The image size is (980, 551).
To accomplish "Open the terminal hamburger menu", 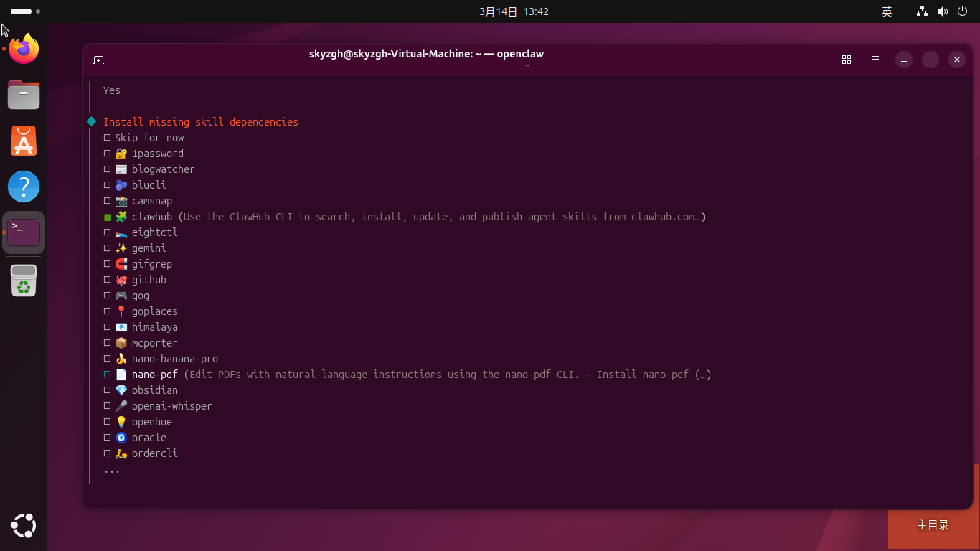I will click(x=875, y=60).
